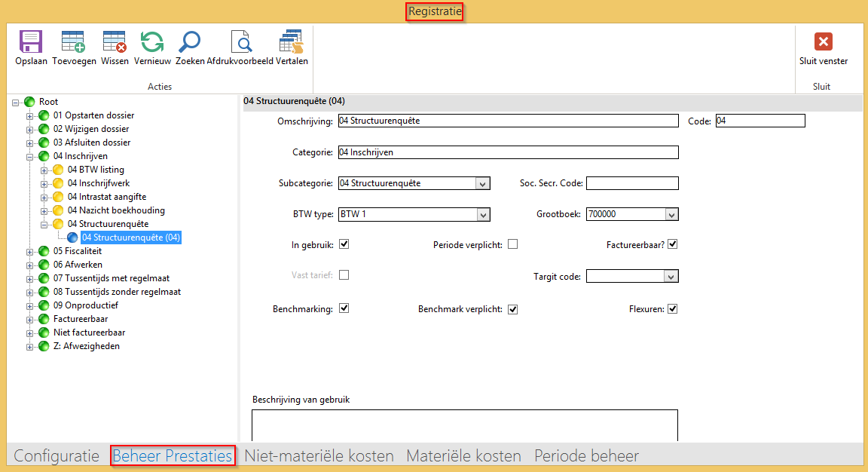Close the window with Sluit venster
The height and width of the screenshot is (472, 868).
pos(823,42)
